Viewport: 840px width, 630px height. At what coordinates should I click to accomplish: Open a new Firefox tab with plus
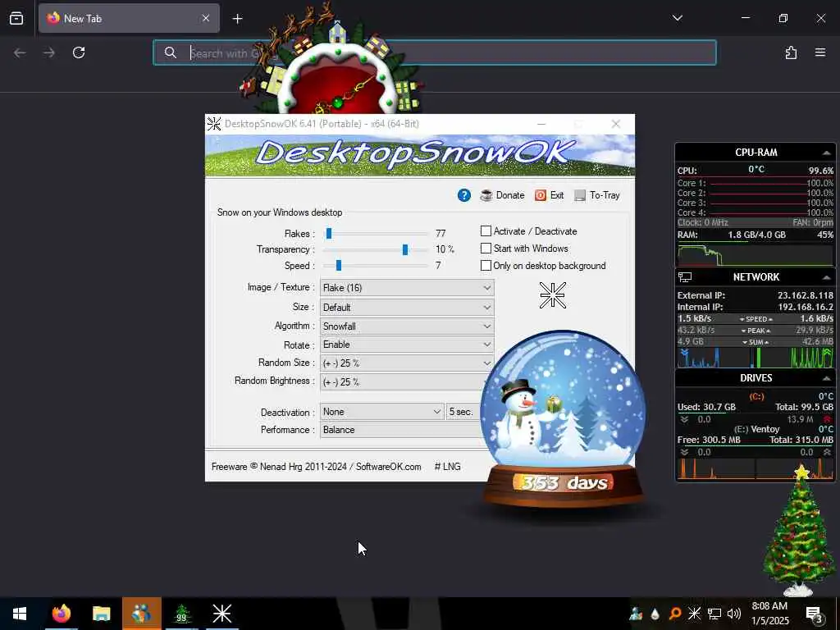[x=237, y=19]
